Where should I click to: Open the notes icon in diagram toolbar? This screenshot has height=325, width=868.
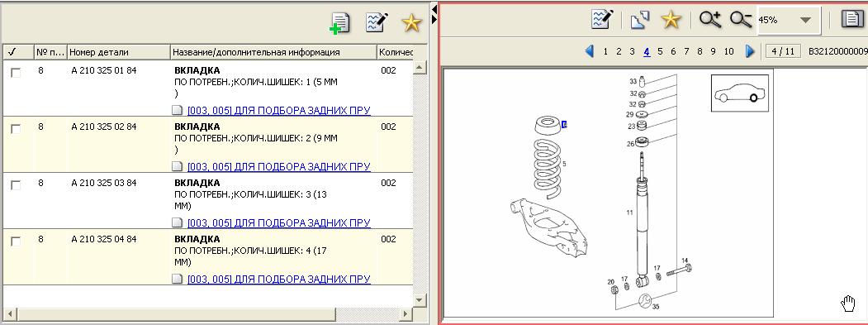tap(602, 19)
